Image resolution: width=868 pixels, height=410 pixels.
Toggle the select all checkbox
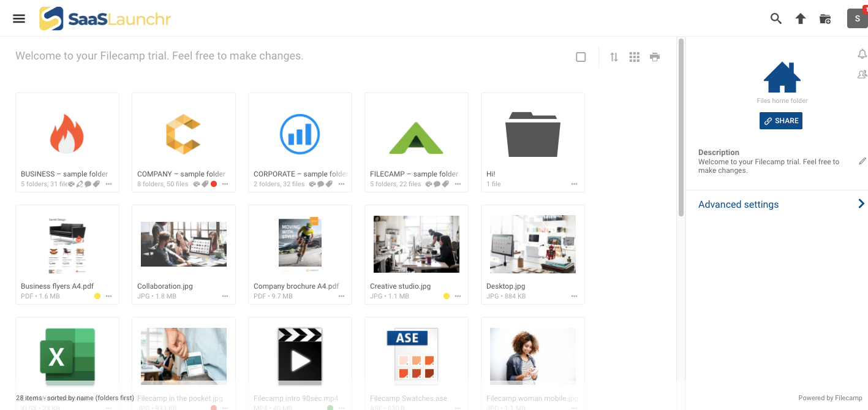[x=581, y=57]
